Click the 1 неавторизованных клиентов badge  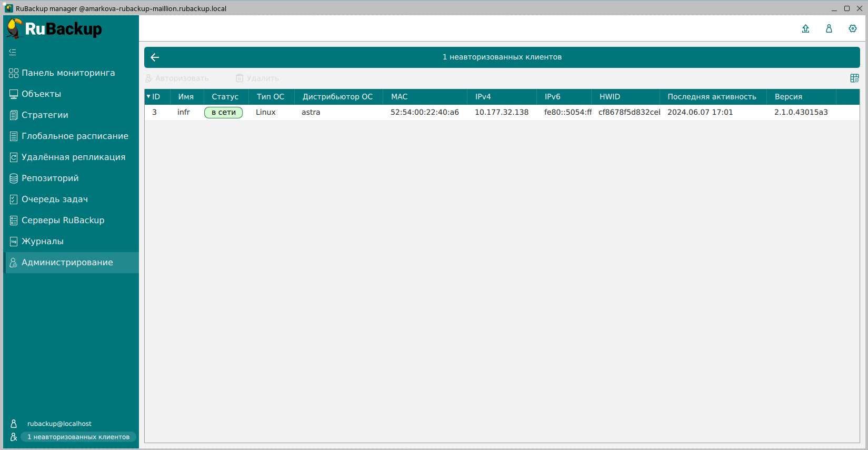click(x=78, y=437)
